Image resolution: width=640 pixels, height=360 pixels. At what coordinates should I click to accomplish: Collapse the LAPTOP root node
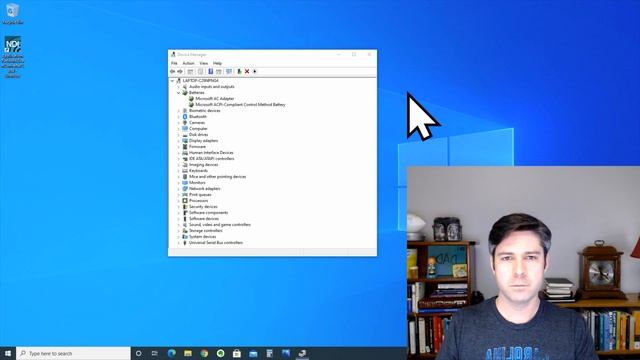click(172, 81)
